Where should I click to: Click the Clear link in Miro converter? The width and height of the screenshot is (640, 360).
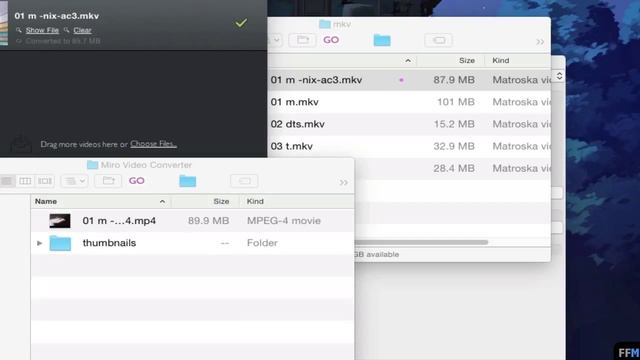(x=82, y=30)
